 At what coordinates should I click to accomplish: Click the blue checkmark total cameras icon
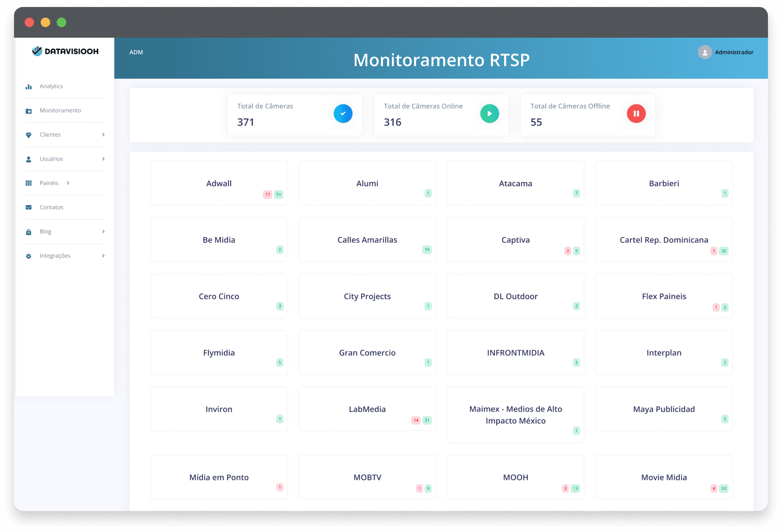coord(343,113)
